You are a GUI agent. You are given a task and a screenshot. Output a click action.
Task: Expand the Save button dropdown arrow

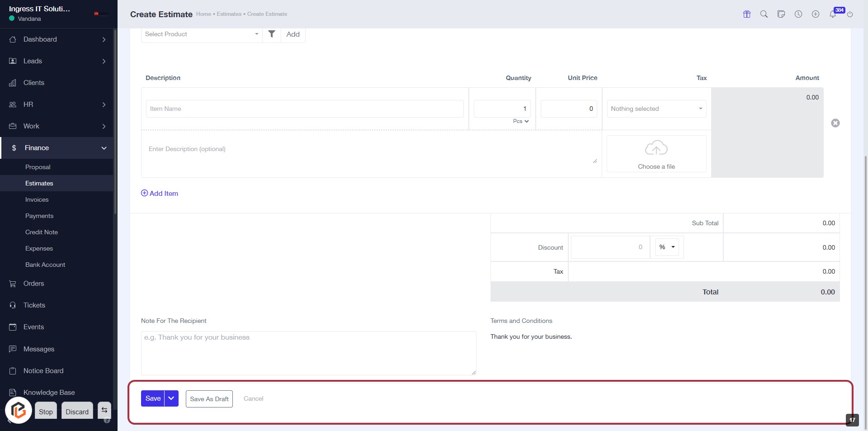click(x=171, y=398)
